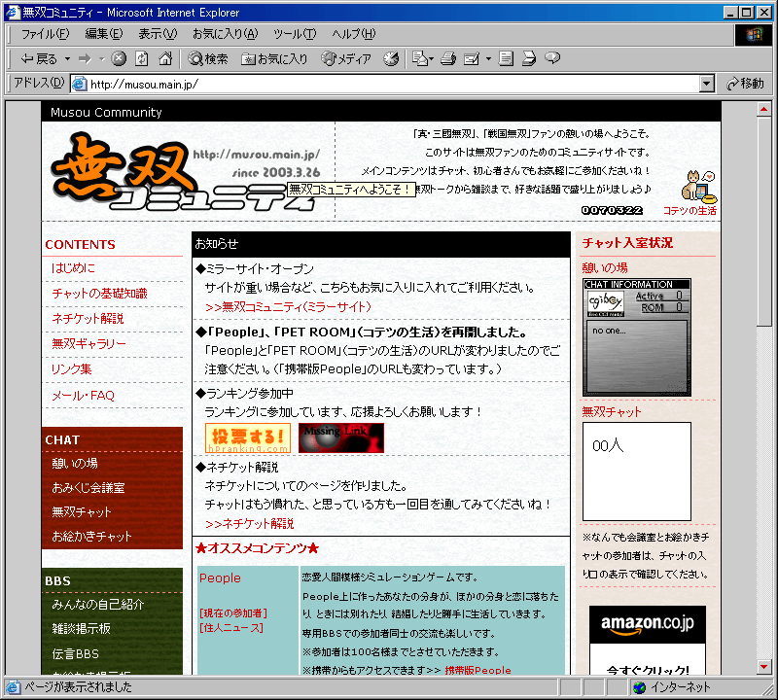
Task: Open the 伝言BBS link
Action: pyautogui.click(x=76, y=654)
